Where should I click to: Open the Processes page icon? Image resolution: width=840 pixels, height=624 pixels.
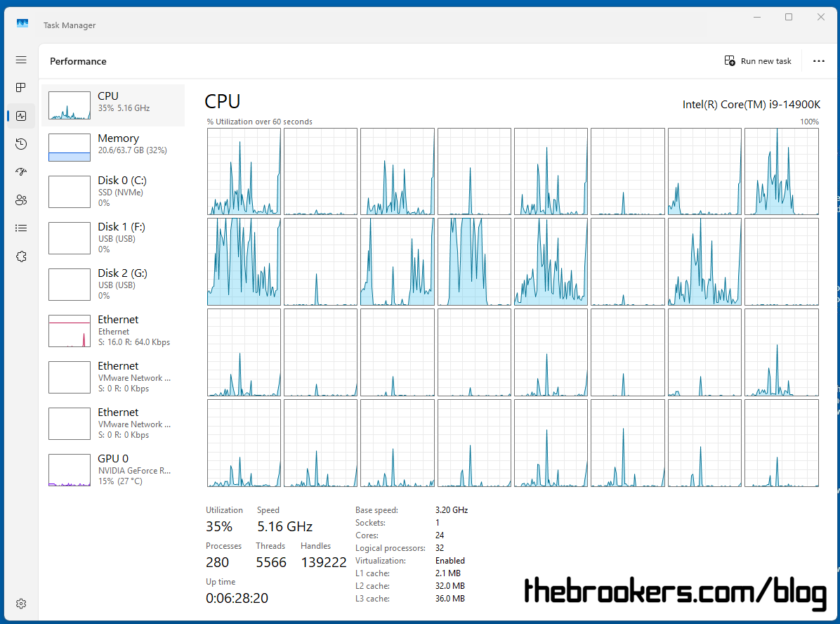[21, 87]
